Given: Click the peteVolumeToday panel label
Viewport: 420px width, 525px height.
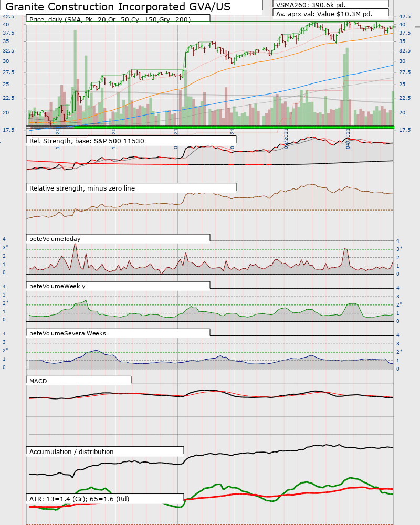Looking at the screenshot, I should tap(55, 239).
